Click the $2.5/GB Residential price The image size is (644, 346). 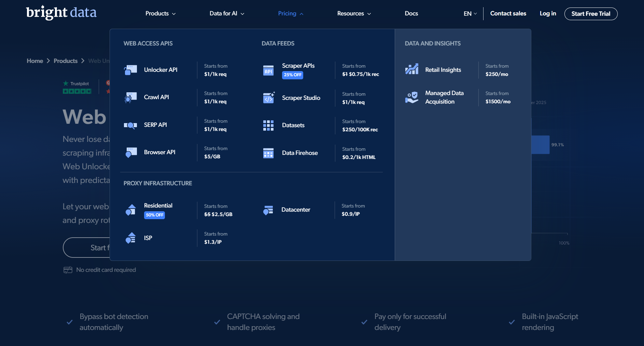click(x=222, y=214)
